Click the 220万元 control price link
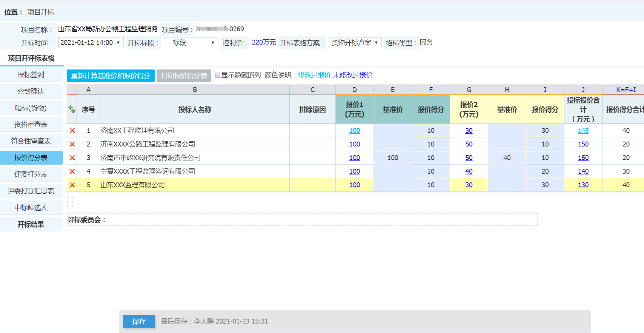This screenshot has width=644, height=333. pos(264,42)
